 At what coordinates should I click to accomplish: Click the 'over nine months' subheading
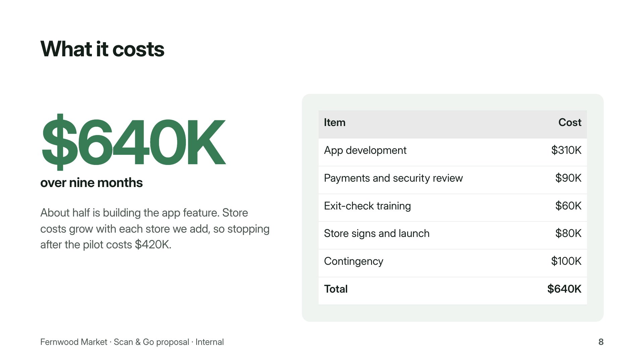[x=91, y=183]
